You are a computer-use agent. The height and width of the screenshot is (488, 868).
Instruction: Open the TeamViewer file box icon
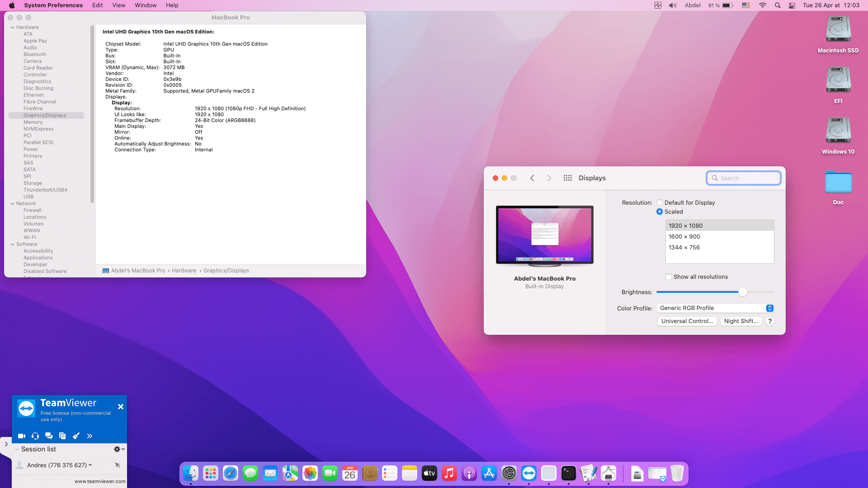[x=62, y=436]
